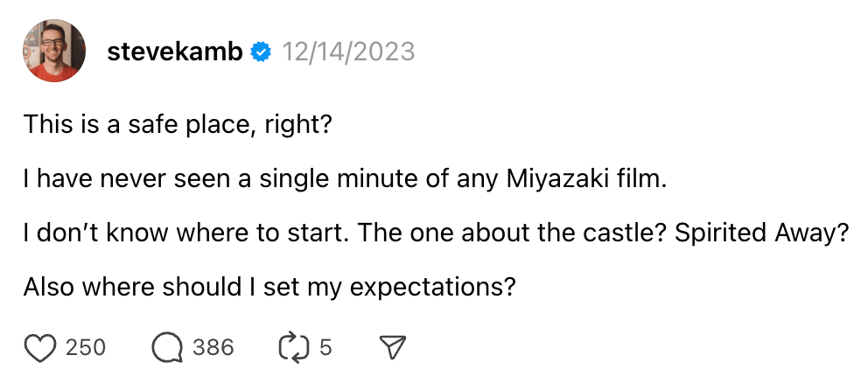Click the blue verified badge
The height and width of the screenshot is (383, 868).
point(261,52)
